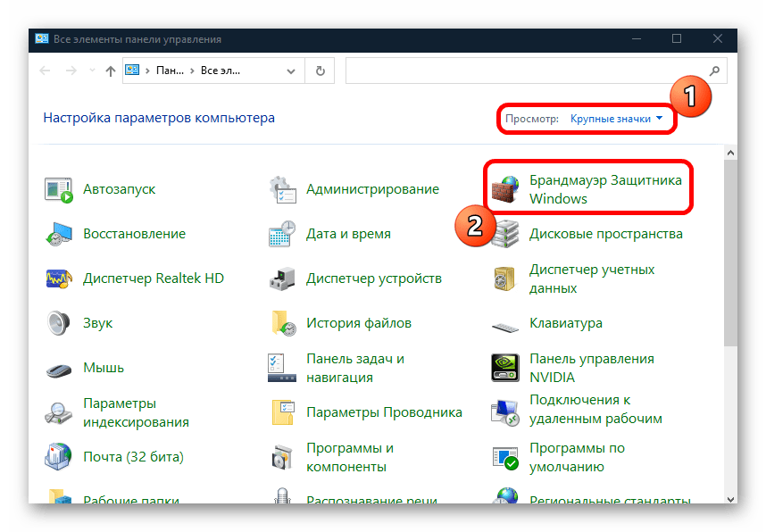
Task: Click the scrollbar down arrow
Action: pyautogui.click(x=730, y=499)
